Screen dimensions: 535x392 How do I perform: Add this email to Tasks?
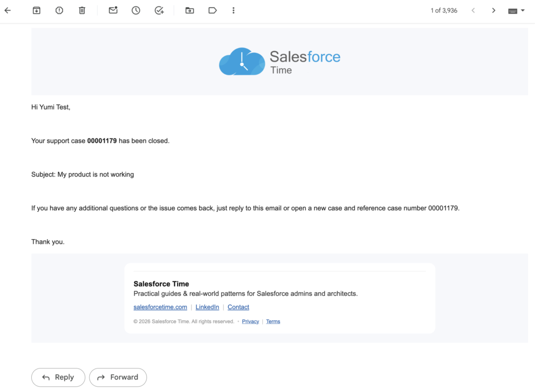click(x=159, y=10)
